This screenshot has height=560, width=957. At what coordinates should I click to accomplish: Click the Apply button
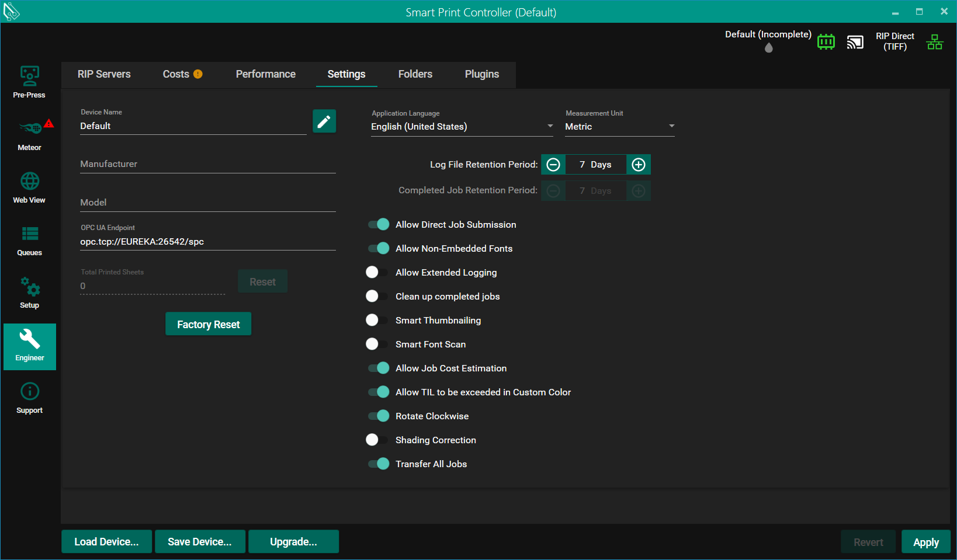click(x=925, y=542)
